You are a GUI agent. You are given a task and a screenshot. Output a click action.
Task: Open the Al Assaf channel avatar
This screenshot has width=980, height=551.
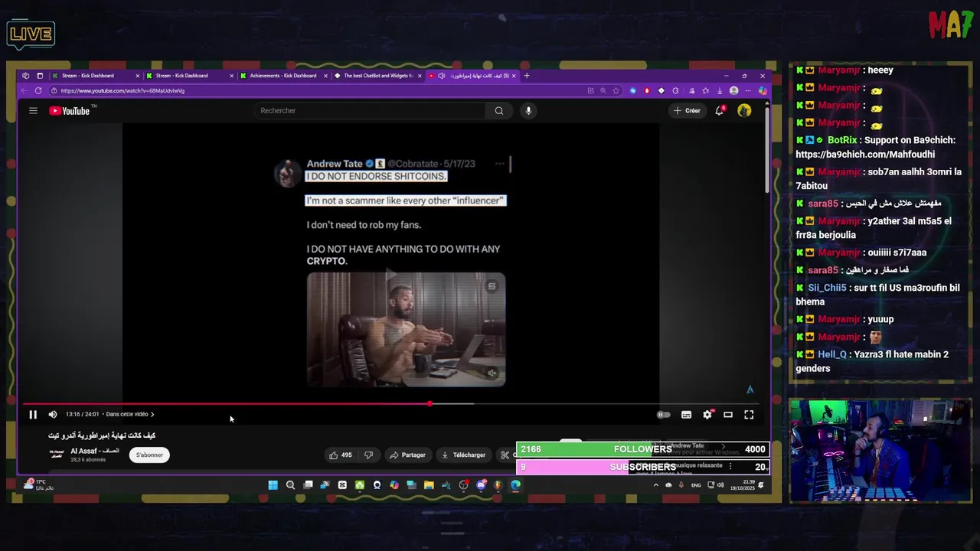coord(57,454)
